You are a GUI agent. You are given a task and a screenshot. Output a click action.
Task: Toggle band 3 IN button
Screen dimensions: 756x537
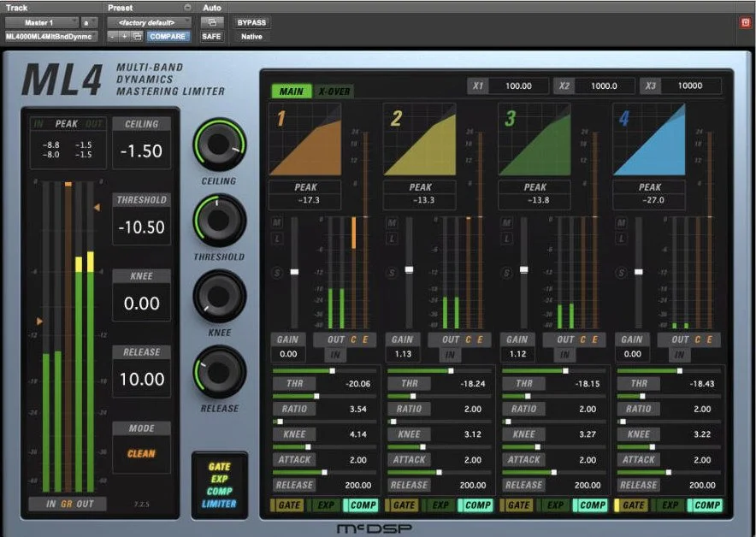point(565,355)
